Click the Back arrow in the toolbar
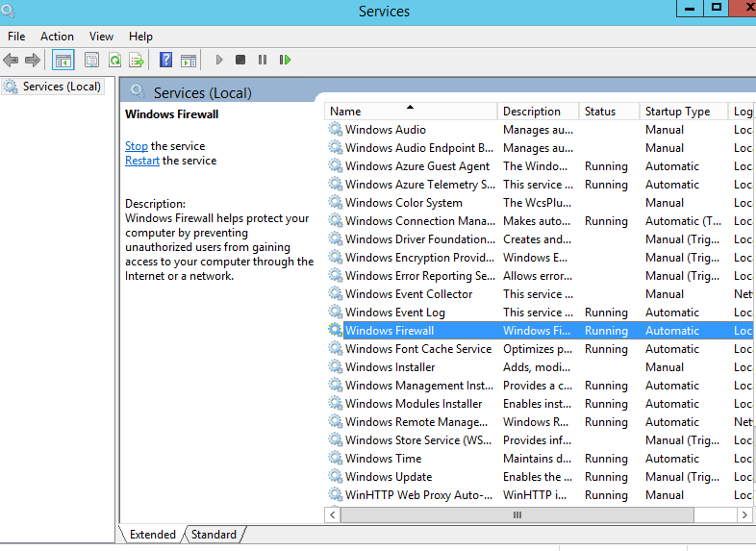The image size is (756, 551). tap(12, 60)
